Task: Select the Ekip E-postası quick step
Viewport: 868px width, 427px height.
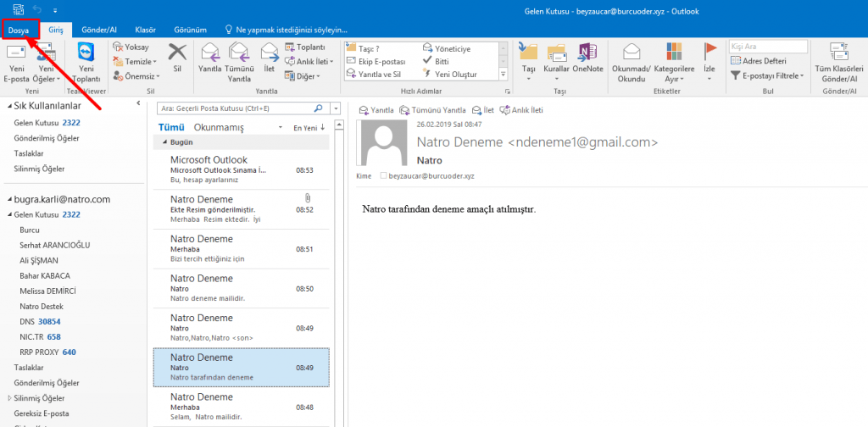Action: (x=376, y=61)
